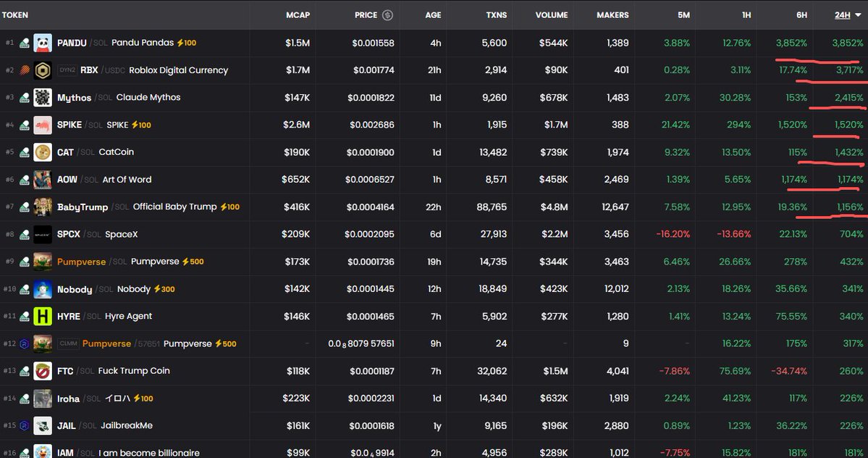868x458 pixels.
Task: Click the SPCX black SpaceX logo
Action: [43, 234]
